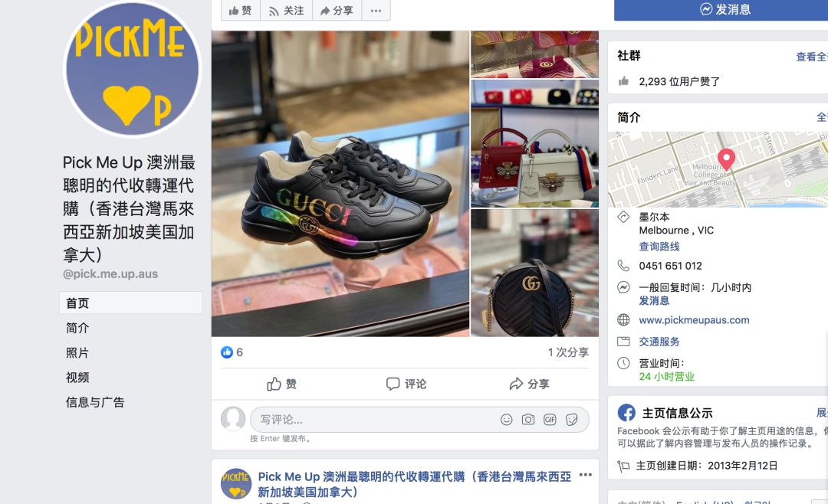
Task: Toggle page like with top 赞 button
Action: tap(241, 11)
